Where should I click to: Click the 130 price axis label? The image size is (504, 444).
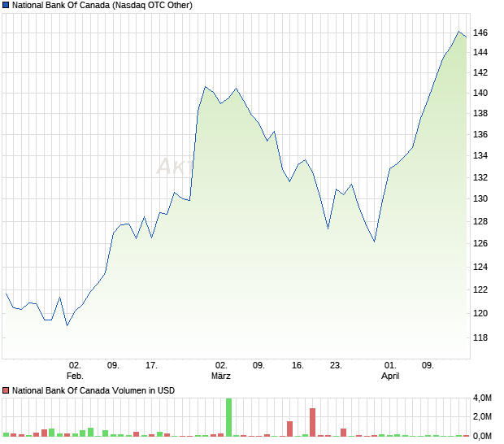[x=480, y=198]
